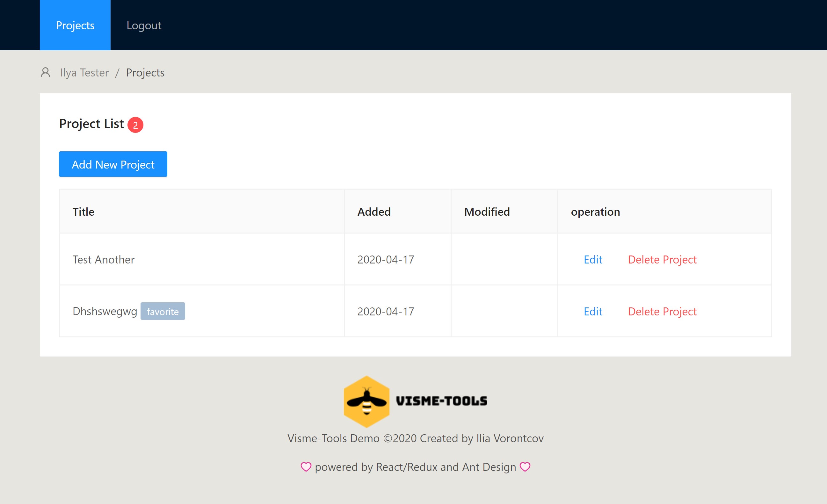The width and height of the screenshot is (827, 504).
Task: Click the left pink heart icon
Action: (306, 467)
